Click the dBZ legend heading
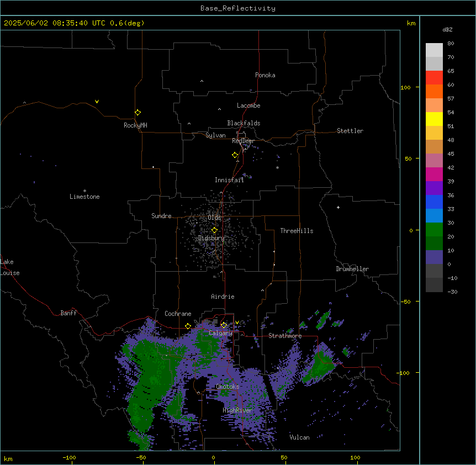476x465 pixels. 447,29
